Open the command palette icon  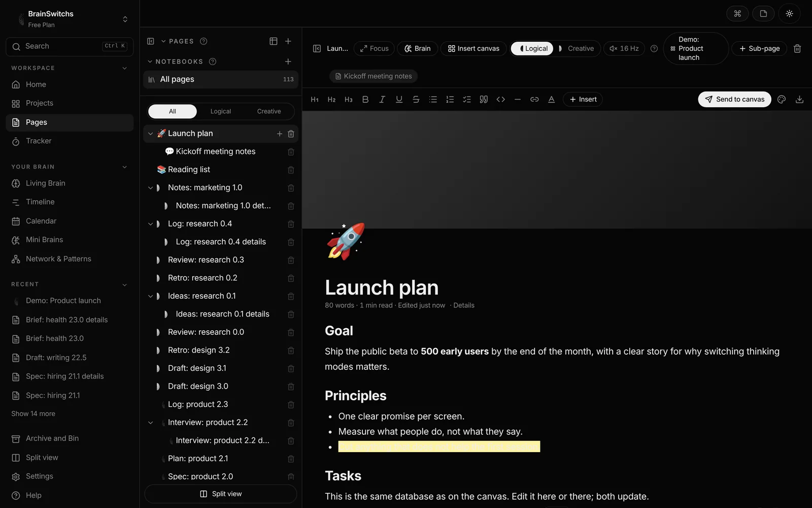(737, 14)
